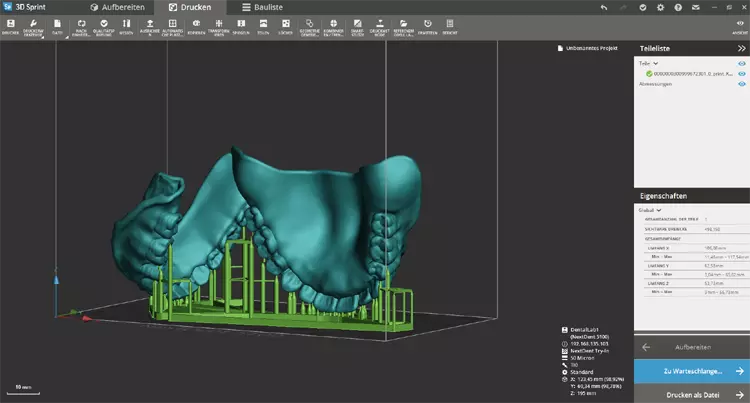Screen dimensions: 750x403
Task: Expand the Druckerwerkzeuge corner arrow
Action: 42,37
